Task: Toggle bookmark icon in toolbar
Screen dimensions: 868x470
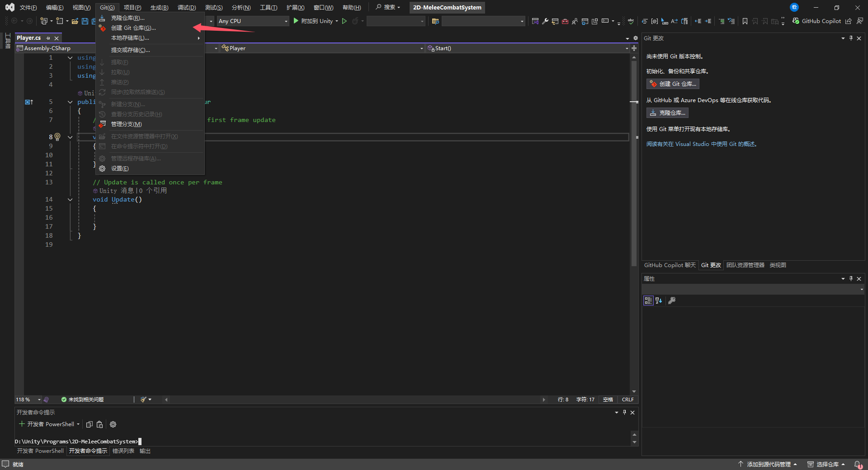Action: tap(745, 21)
